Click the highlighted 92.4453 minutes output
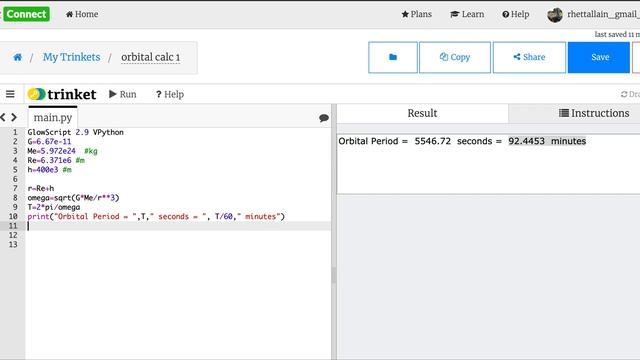 (x=547, y=141)
